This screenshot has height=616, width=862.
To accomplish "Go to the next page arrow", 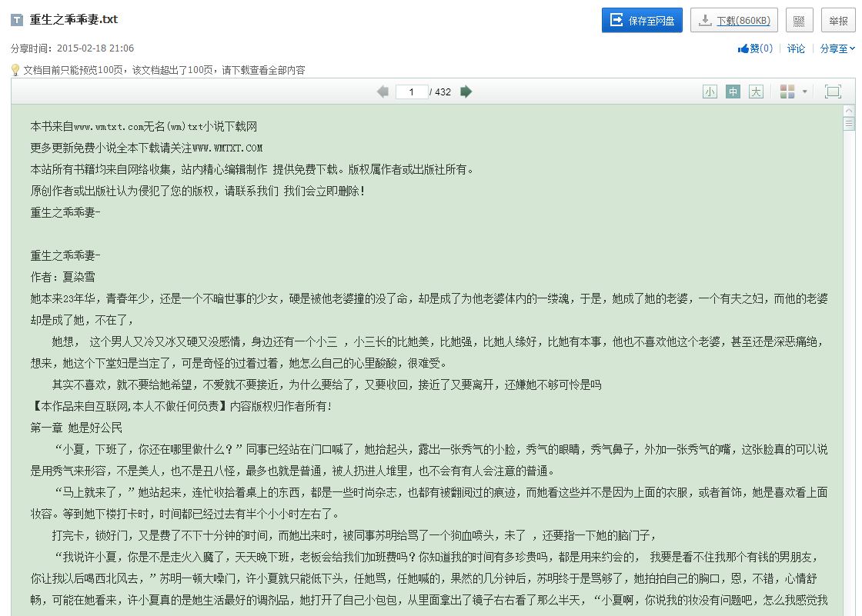I will [466, 92].
